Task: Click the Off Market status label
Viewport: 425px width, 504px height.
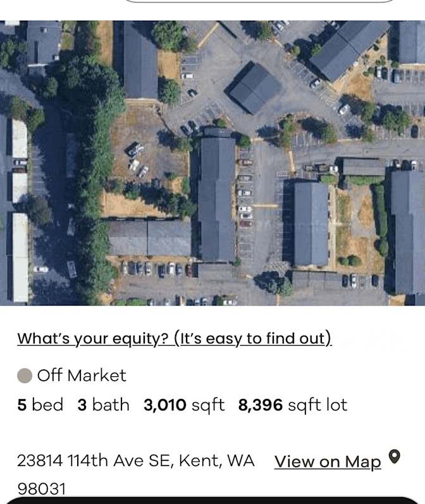Action: pos(82,376)
